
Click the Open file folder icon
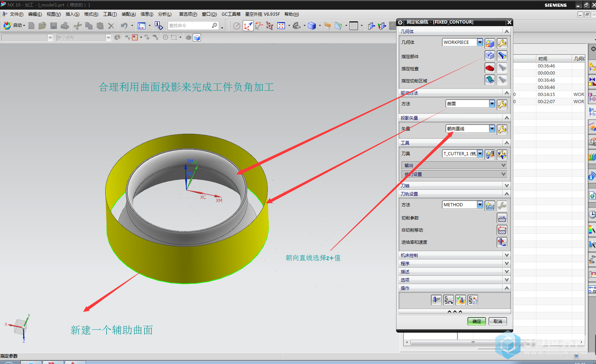point(42,26)
